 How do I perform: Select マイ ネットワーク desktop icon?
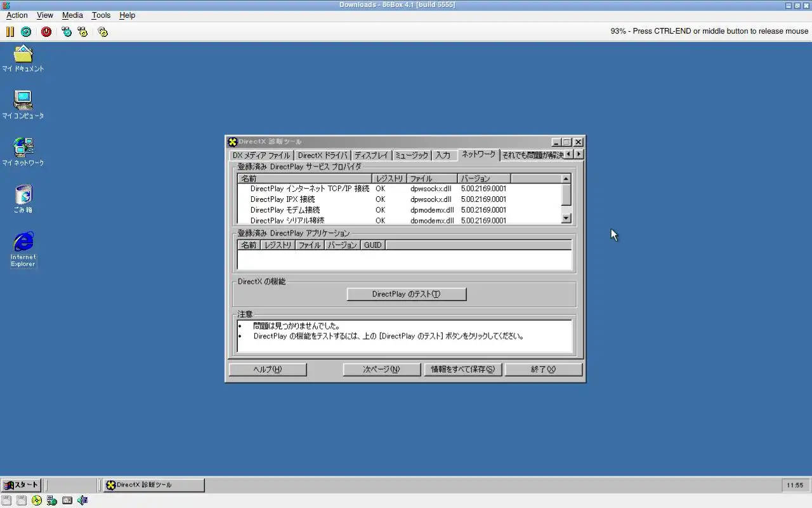pos(23,152)
